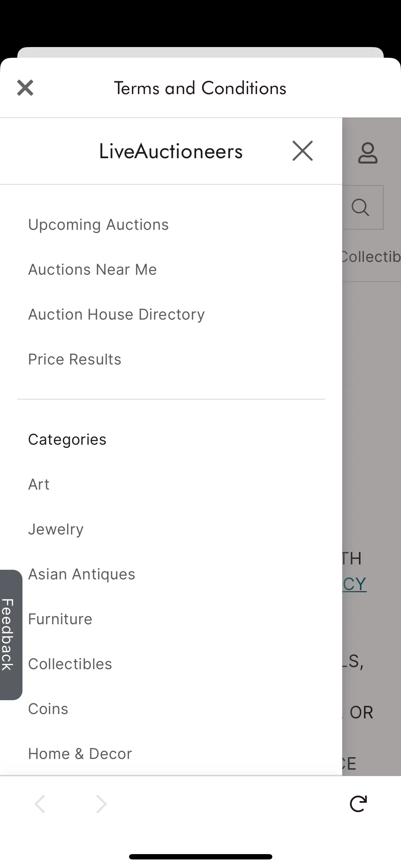Open the Coins category
This screenshot has width=401, height=868.
[48, 709]
